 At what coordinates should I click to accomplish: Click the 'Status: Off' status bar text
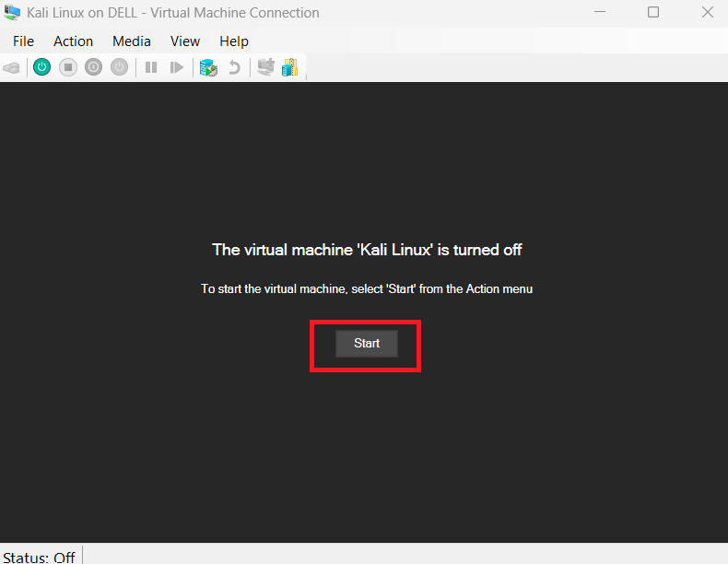point(39,557)
